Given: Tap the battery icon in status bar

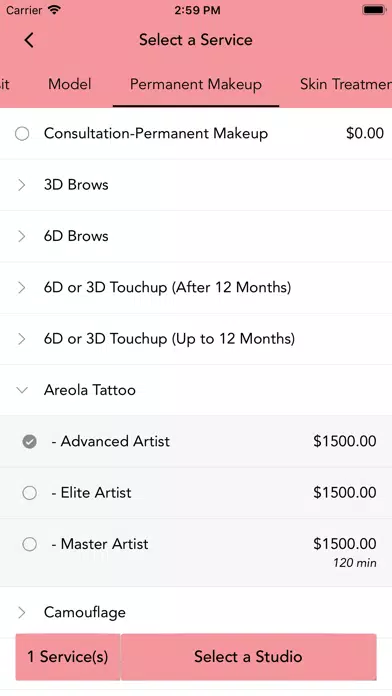Looking at the screenshot, I should coord(374,10).
